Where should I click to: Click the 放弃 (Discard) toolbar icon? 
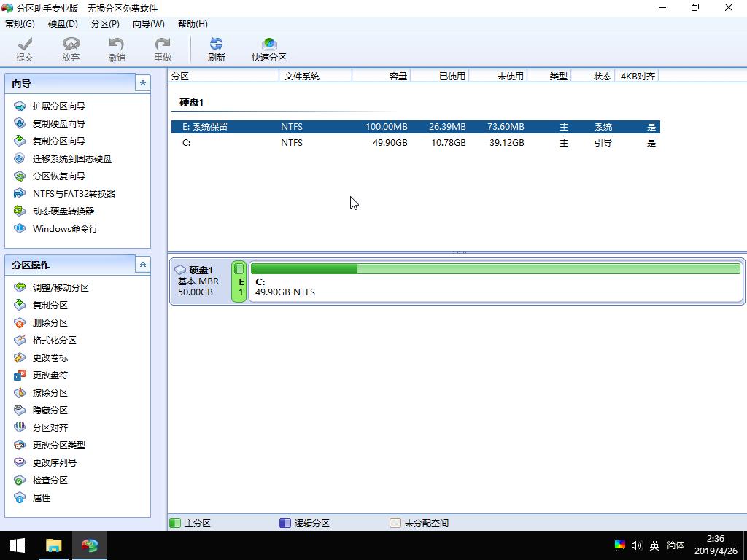(x=71, y=48)
